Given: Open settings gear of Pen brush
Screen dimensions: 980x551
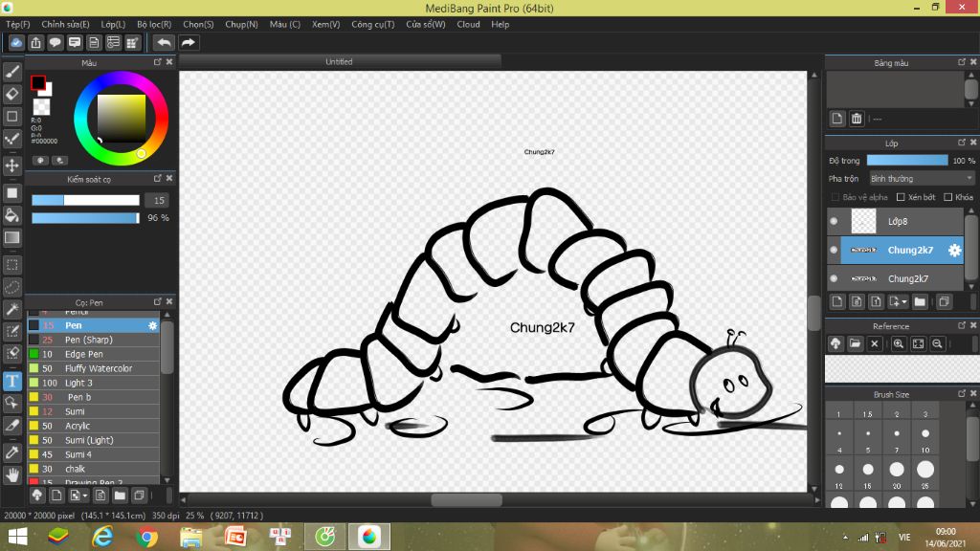Looking at the screenshot, I should click(152, 325).
